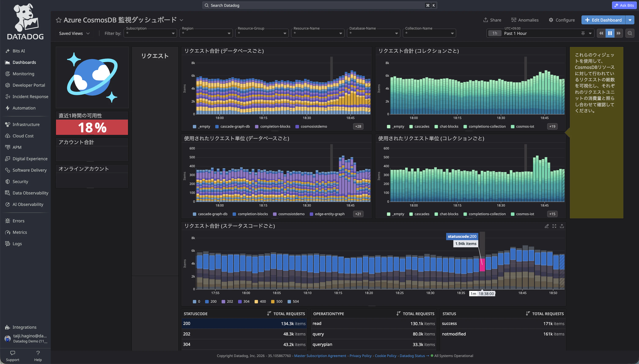Screen dimensions: 639x364
Task: Toggle the 200 status code legend series
Action: [211, 301]
